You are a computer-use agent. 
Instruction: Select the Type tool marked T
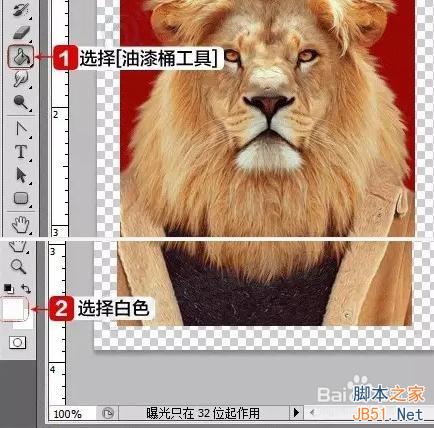21,152
